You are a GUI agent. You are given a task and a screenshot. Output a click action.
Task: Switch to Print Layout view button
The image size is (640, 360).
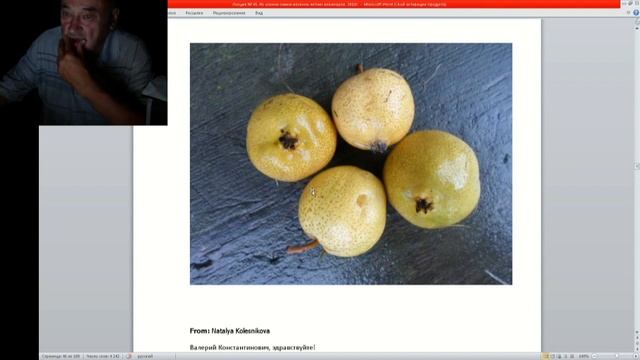tap(546, 356)
